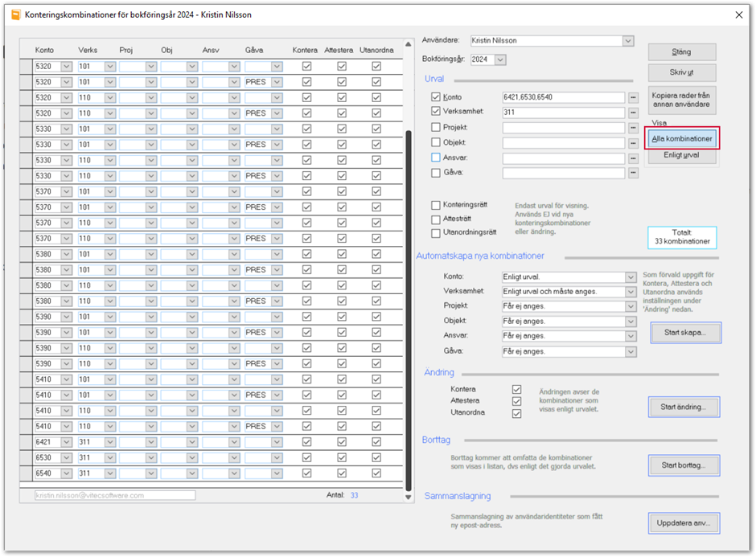Click the Enligt urval button

click(680, 157)
